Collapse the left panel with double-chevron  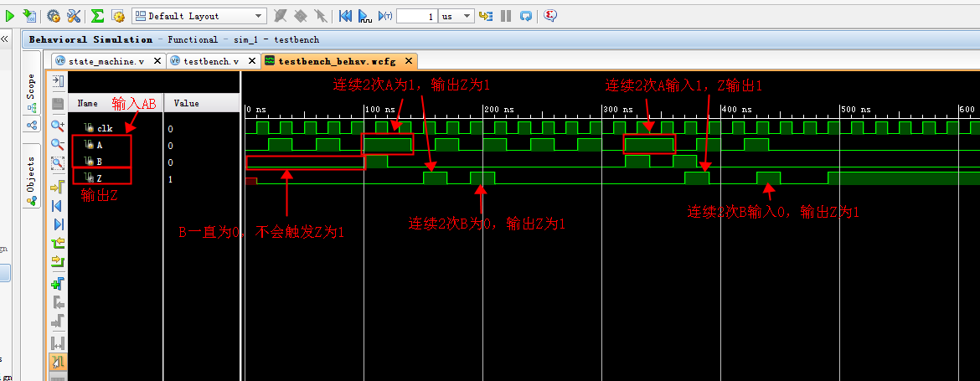4,39
